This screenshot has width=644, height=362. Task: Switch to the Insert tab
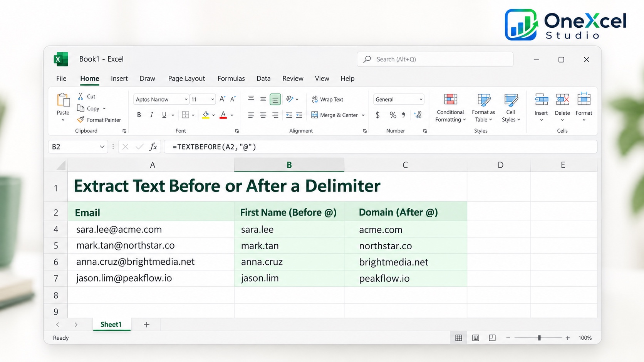pos(119,78)
